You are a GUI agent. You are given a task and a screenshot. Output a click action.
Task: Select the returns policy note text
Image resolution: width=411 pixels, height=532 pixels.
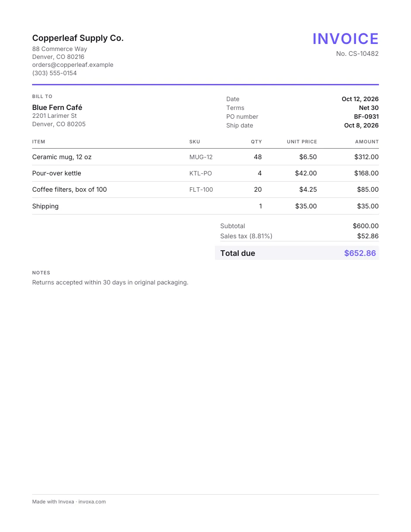[110, 282]
